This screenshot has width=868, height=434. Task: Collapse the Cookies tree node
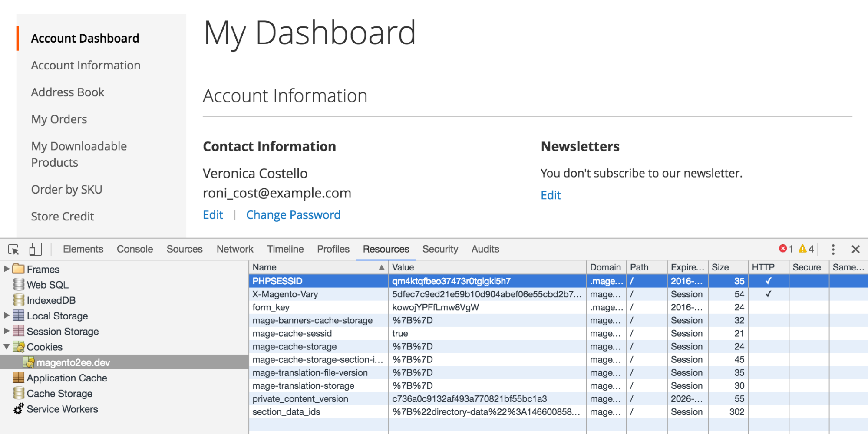tap(7, 347)
